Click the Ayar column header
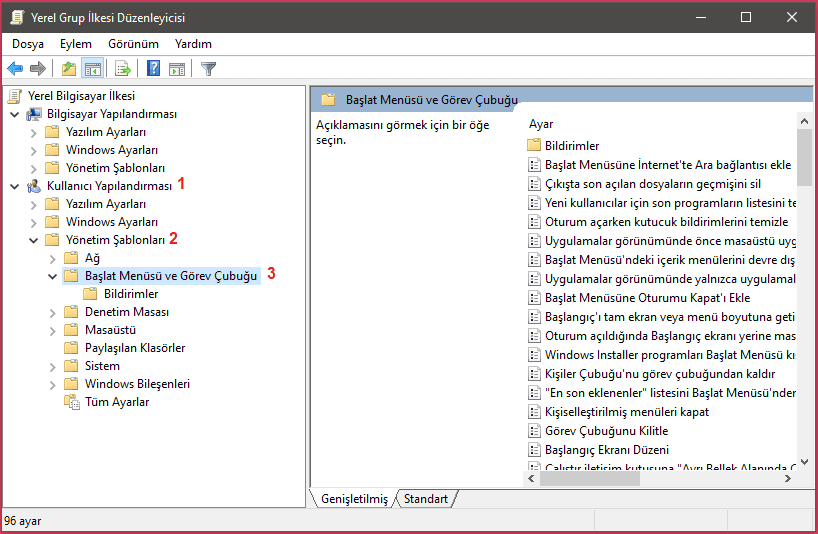The height and width of the screenshot is (534, 818). [540, 124]
